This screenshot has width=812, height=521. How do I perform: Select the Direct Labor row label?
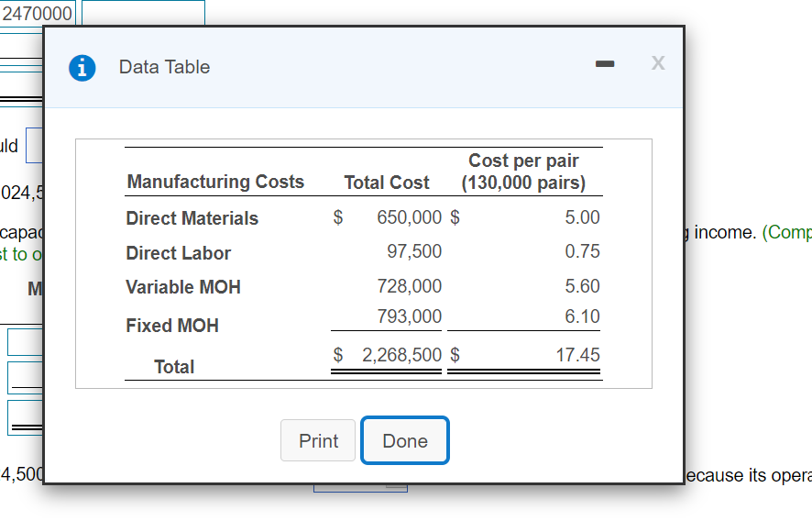[179, 253]
